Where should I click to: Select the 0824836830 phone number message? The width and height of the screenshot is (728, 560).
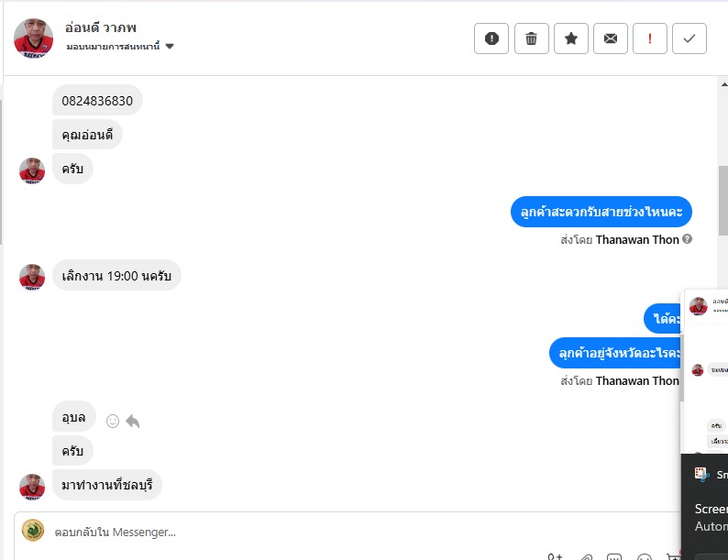pyautogui.click(x=97, y=100)
